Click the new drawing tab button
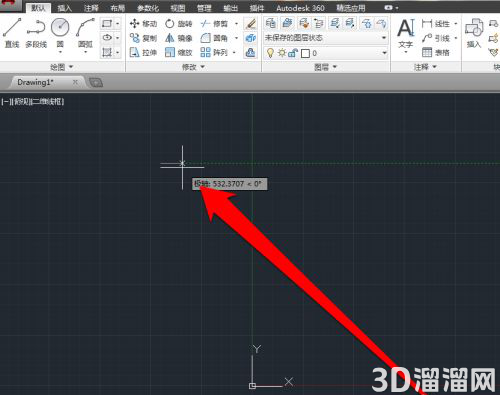 point(96,82)
